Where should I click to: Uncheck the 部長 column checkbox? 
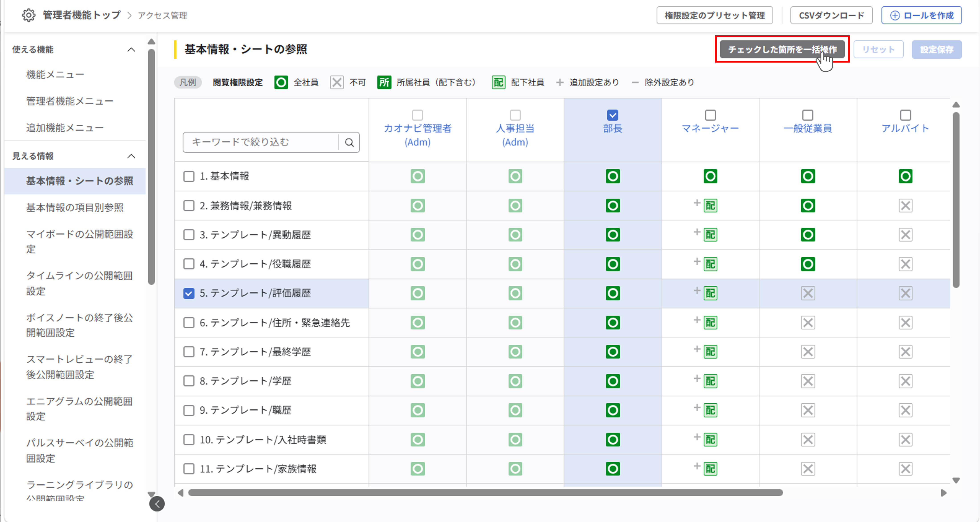(612, 115)
